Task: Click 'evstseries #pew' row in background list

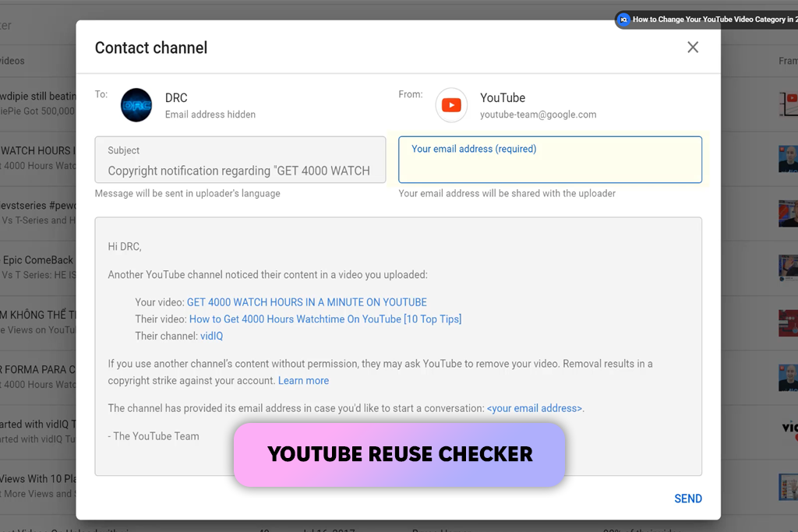Action: (37, 213)
